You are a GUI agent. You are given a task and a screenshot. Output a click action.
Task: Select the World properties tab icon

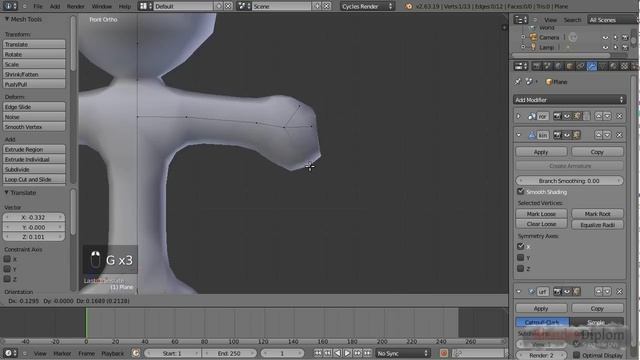point(558,66)
